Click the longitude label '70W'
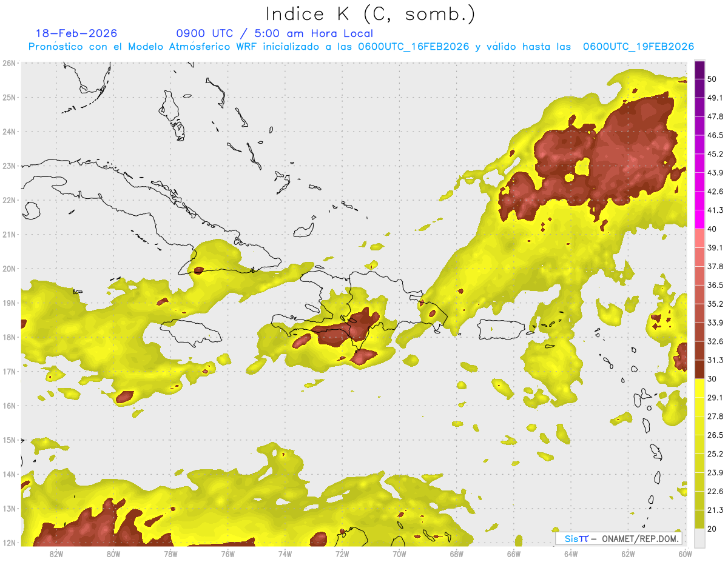Screen dimensions: 728x562 click(x=399, y=554)
